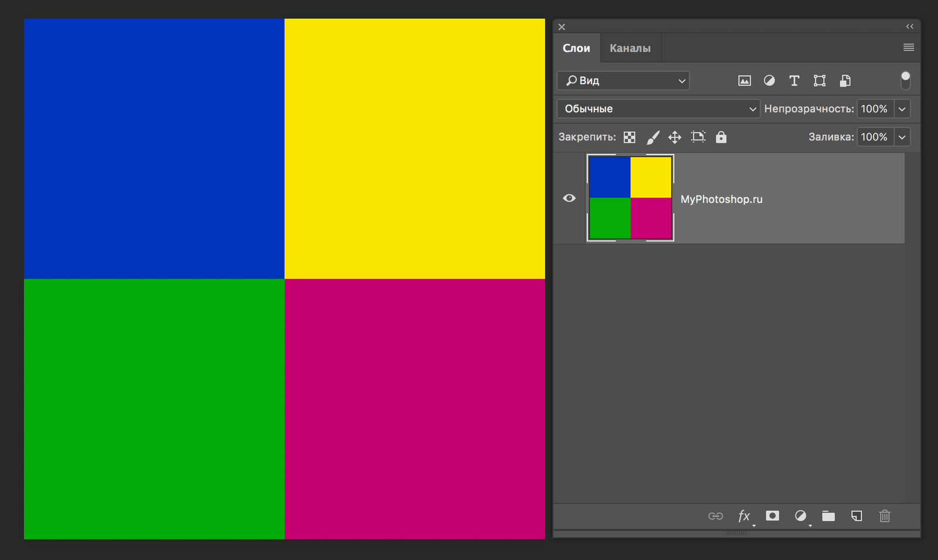Click the MyPhotoshop.ru layer thumbnail
This screenshot has width=938, height=560.
[630, 198]
